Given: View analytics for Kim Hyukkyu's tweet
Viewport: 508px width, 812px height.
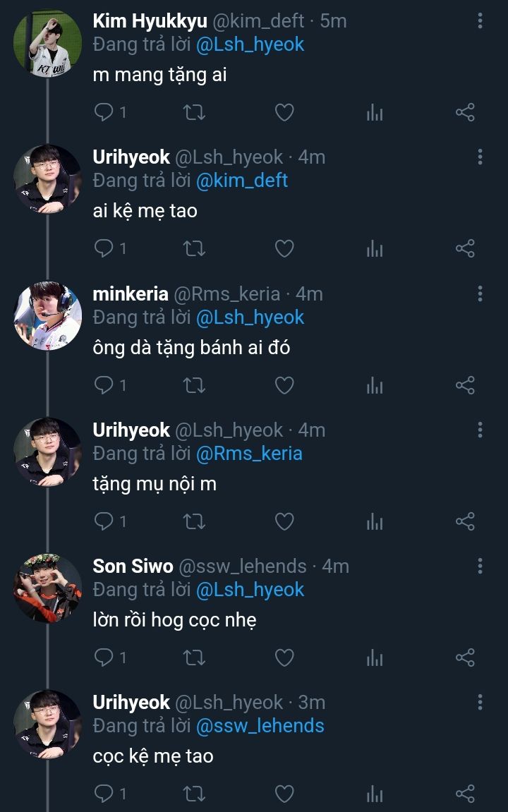Looking at the screenshot, I should [375, 112].
